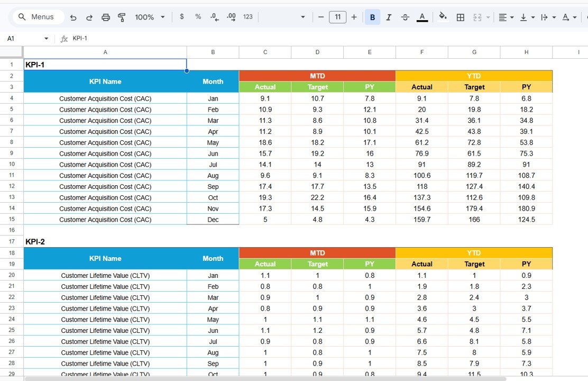588x381 pixels.
Task: Decrease decimal places
Action: tap(214, 16)
